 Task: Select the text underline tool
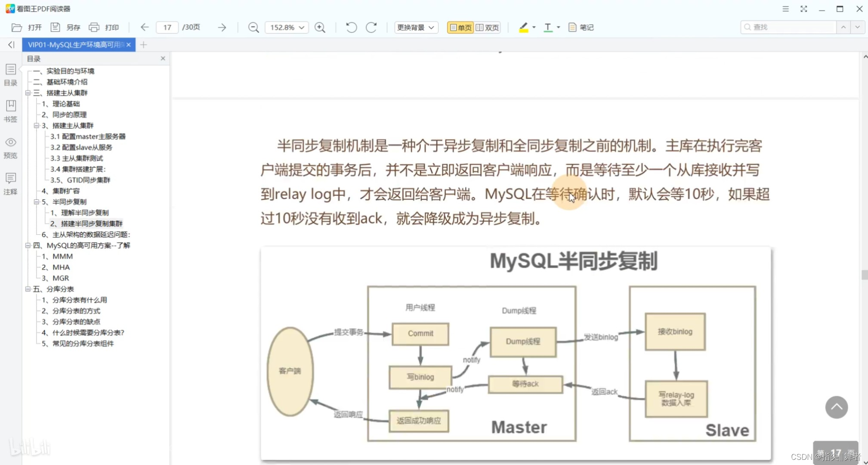[548, 28]
